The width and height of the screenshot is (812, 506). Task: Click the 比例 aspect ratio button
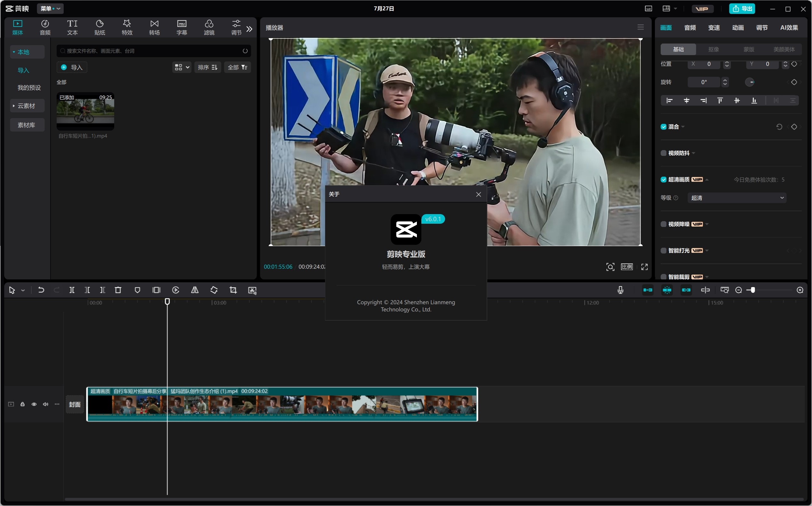627,267
